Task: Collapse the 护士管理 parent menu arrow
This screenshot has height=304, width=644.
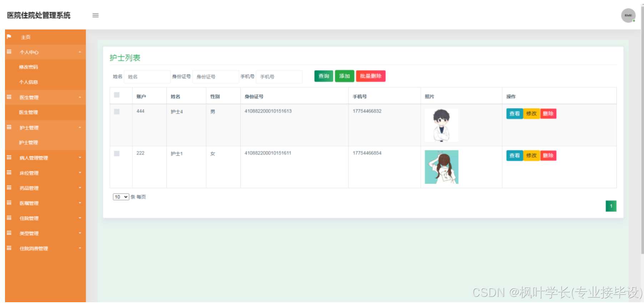Action: pyautogui.click(x=80, y=128)
